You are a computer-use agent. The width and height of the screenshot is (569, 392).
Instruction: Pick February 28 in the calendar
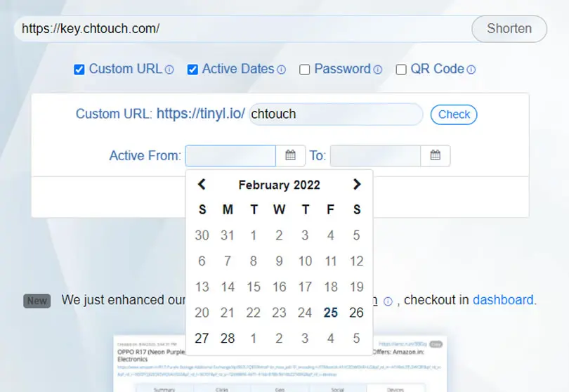[228, 339]
